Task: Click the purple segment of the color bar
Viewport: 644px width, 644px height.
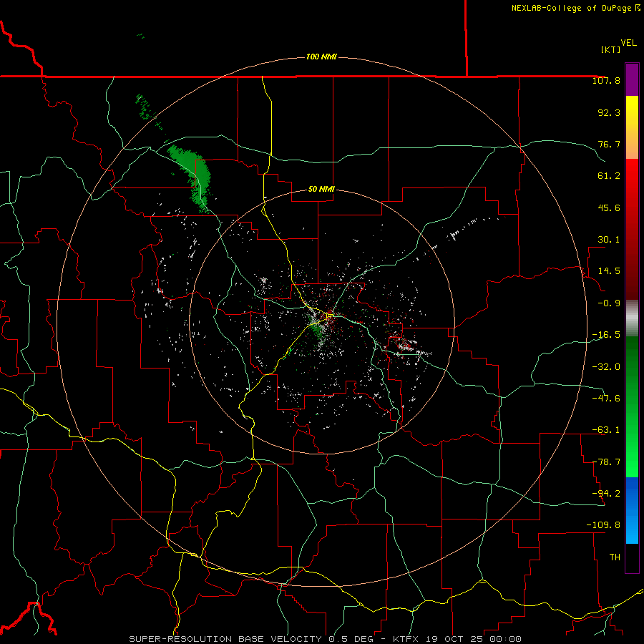Action: (x=632, y=80)
